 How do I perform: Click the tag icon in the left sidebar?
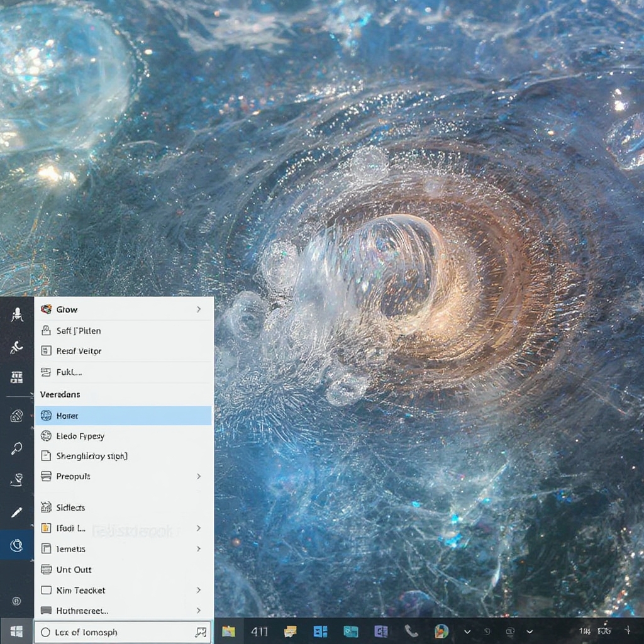click(17, 415)
